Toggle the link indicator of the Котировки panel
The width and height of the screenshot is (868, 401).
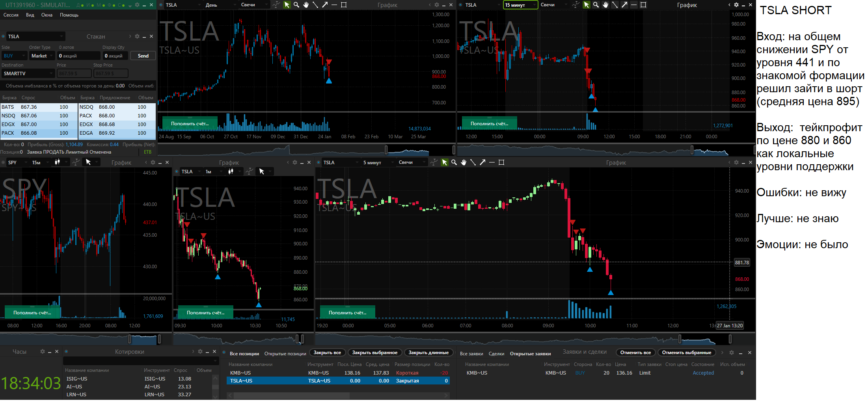coord(66,351)
